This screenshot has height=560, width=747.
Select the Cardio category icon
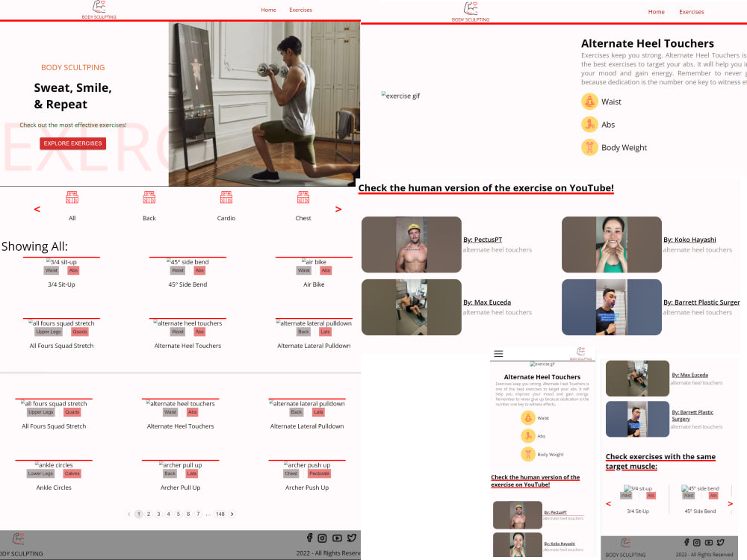tap(226, 197)
